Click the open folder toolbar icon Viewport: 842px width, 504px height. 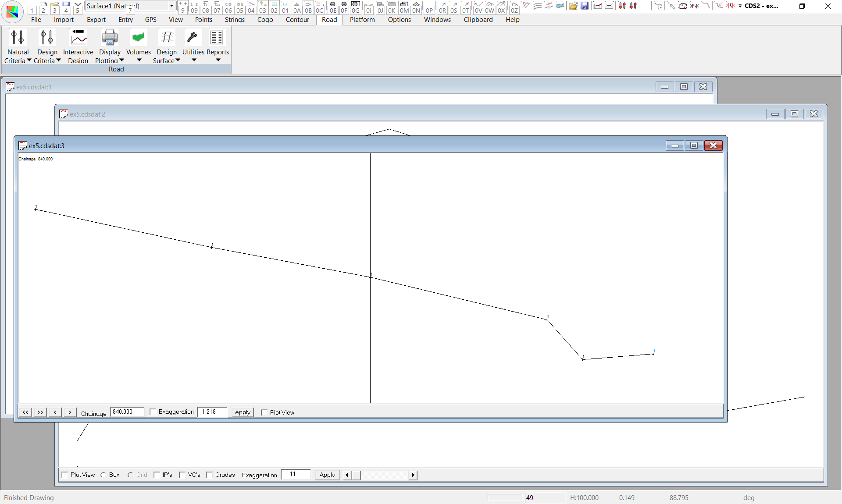point(573,6)
